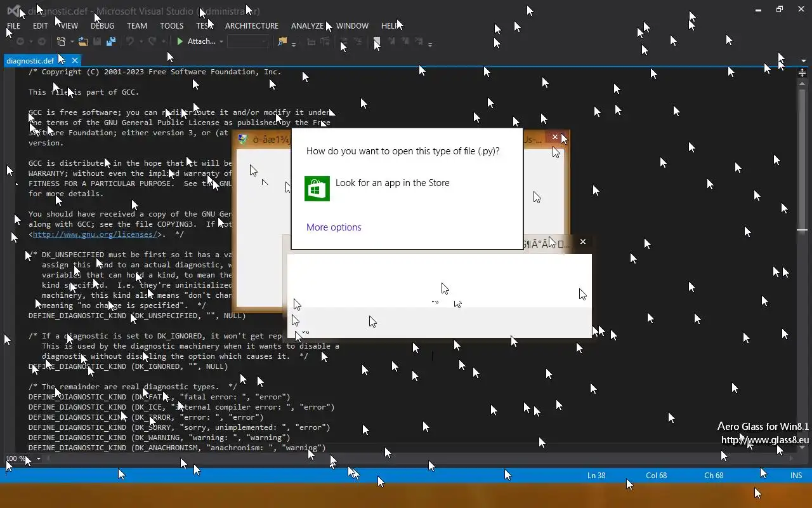Screen dimensions: 812x508
Task: Open the ANALYZE menu
Action: click(x=307, y=26)
